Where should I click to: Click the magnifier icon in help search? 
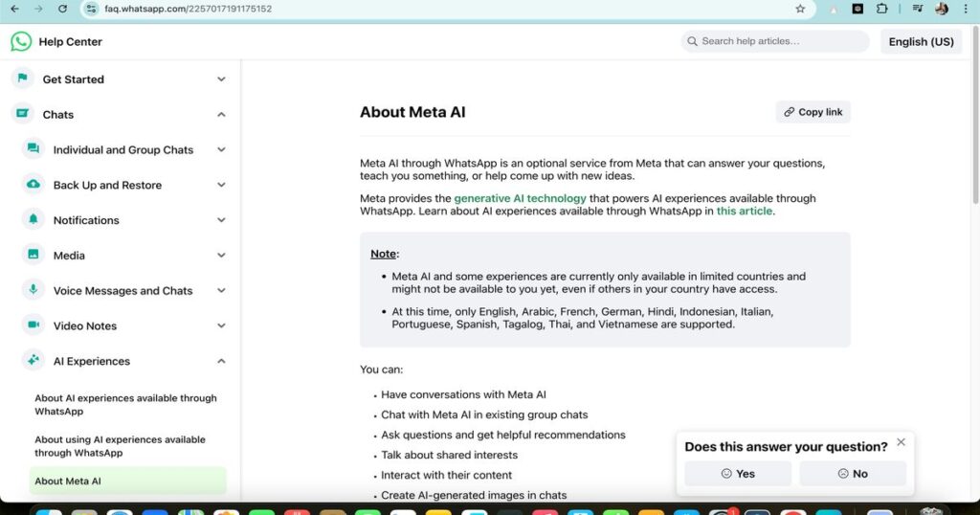(x=692, y=41)
